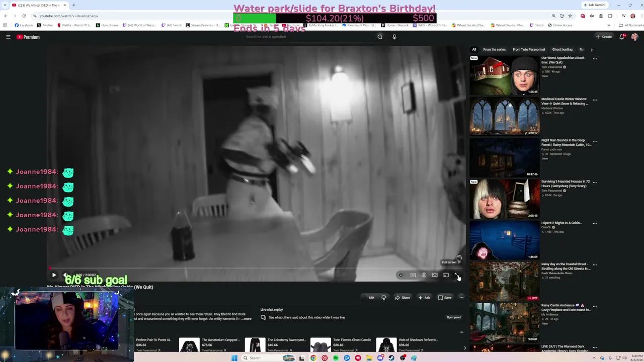644x362 pixels.
Task: Switch the player to theater mode
Action: (435, 275)
